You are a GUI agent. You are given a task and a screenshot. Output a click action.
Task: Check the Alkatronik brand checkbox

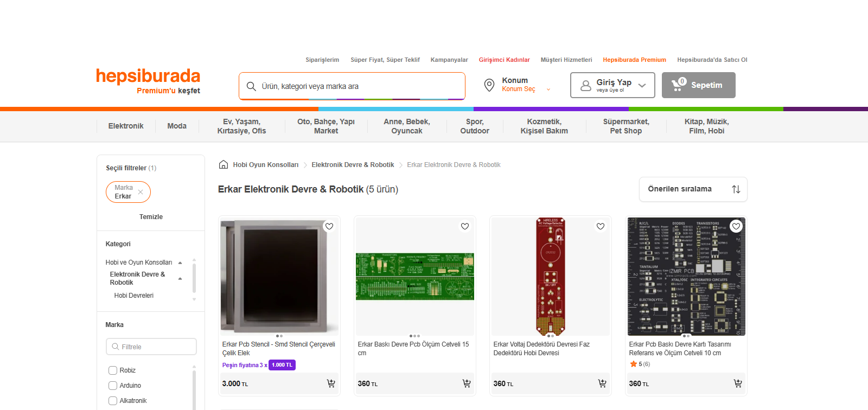pyautogui.click(x=113, y=401)
